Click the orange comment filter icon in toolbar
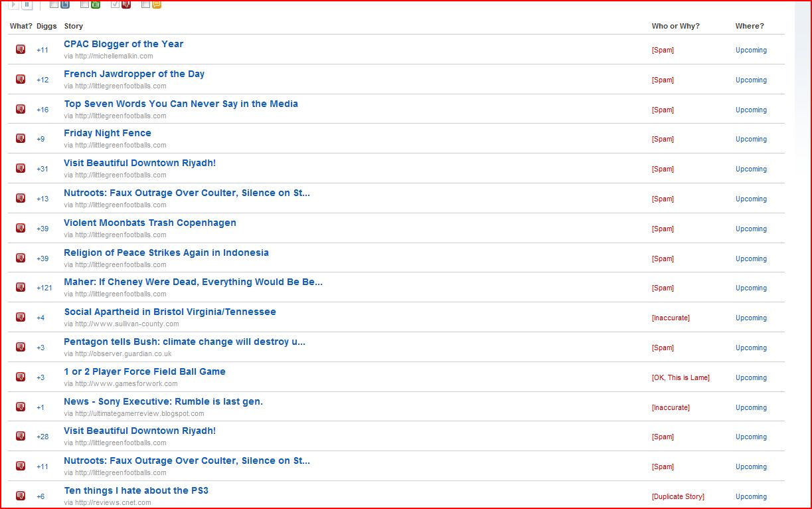 coord(157,4)
